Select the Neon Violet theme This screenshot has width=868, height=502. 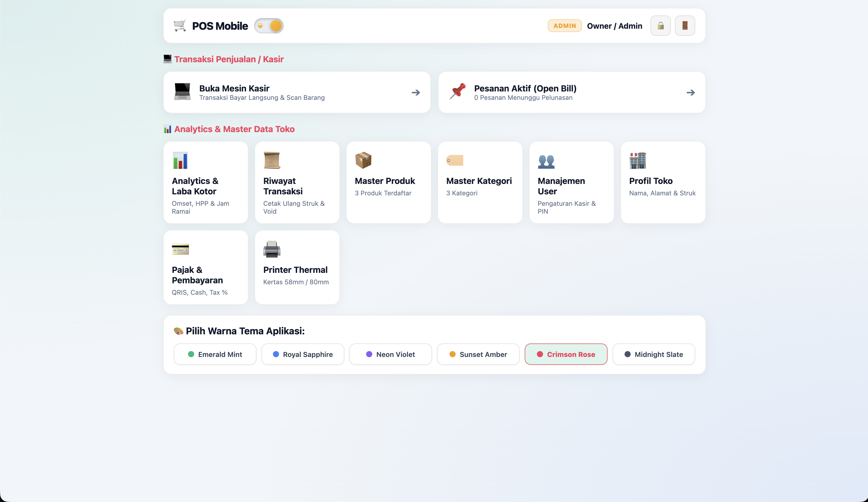tap(390, 354)
